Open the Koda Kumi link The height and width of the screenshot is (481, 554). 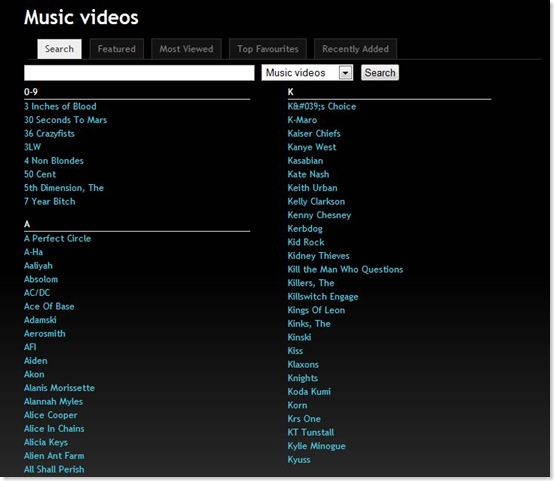(309, 392)
